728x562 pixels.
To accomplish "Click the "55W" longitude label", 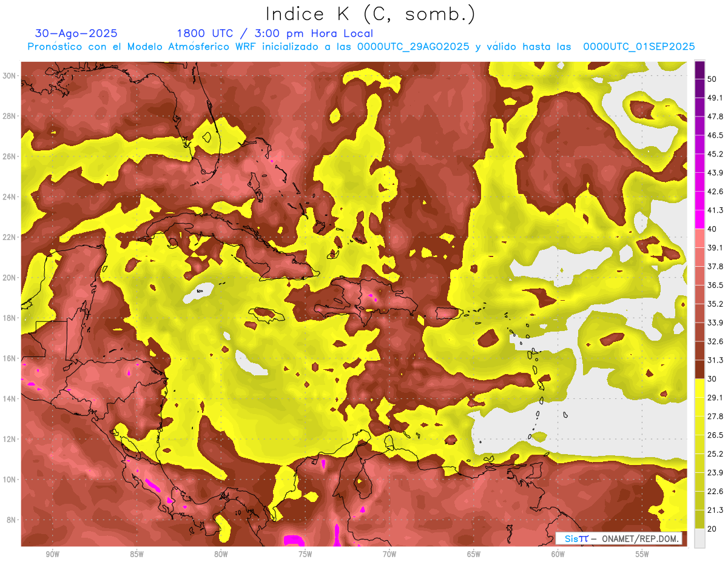I will point(642,554).
